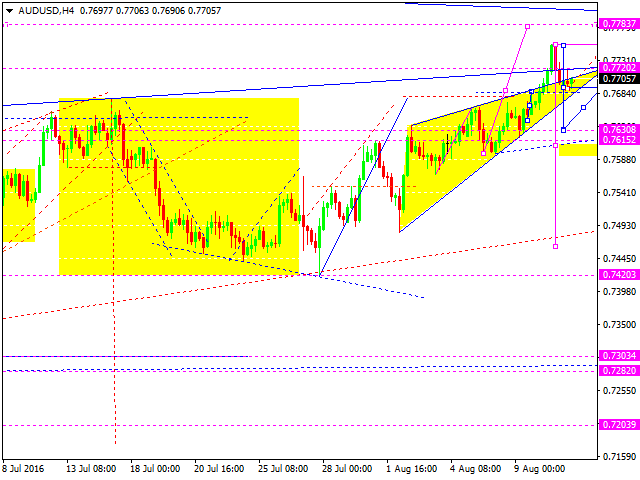This screenshot has width=640, height=480.
Task: Select the lowest blue anchor handle near the 0.76308 level
Action: 564,130
